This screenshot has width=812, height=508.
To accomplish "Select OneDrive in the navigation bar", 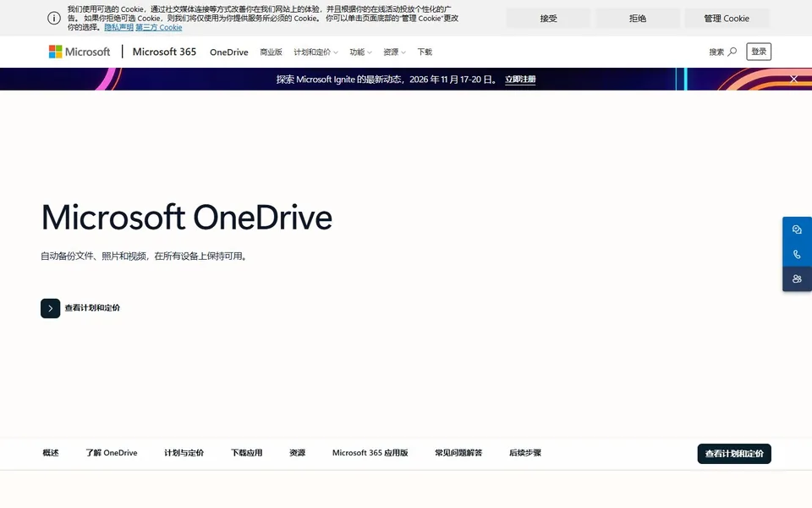I will click(x=229, y=52).
